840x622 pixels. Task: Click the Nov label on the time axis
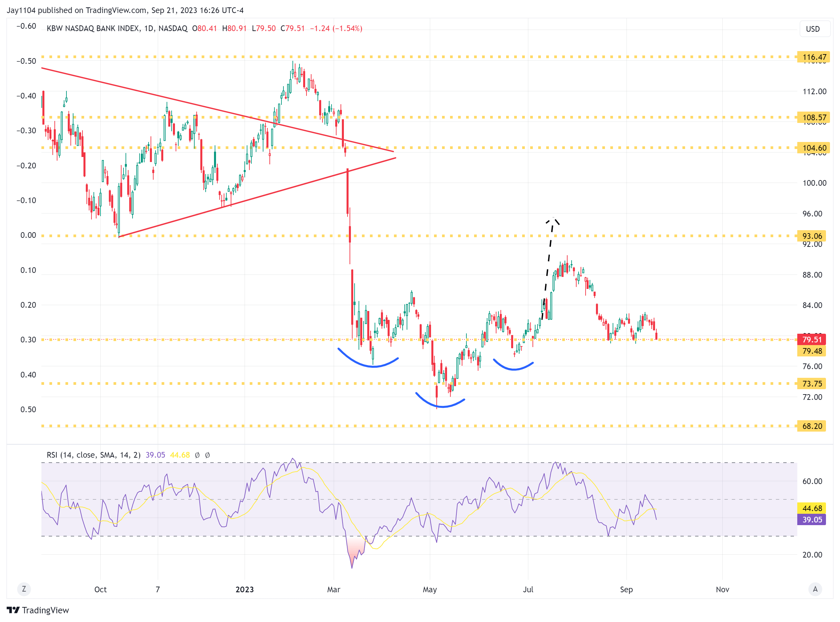pyautogui.click(x=722, y=590)
